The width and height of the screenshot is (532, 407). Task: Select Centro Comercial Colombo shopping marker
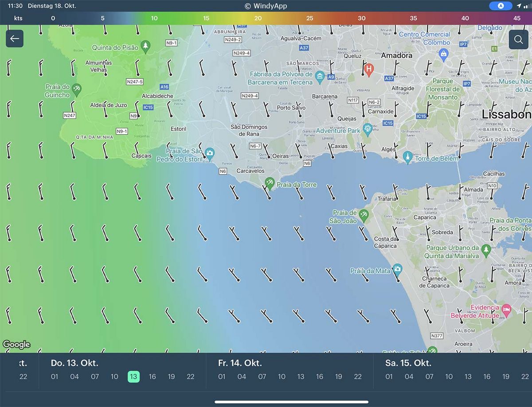click(x=443, y=54)
